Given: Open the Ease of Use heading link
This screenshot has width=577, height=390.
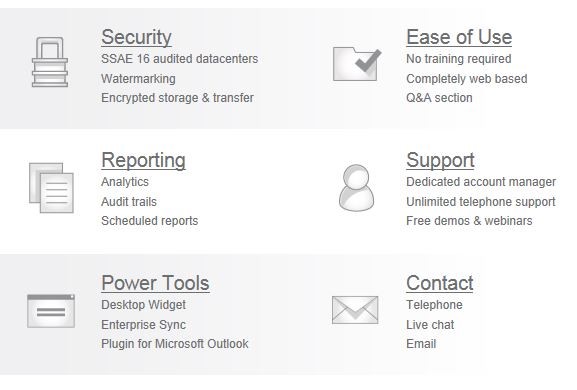Looking at the screenshot, I should point(459,37).
